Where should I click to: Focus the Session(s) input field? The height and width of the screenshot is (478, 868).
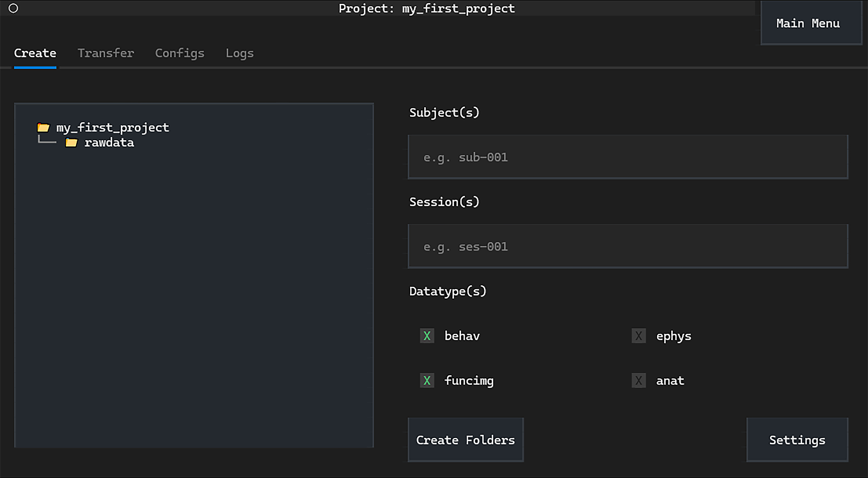point(628,247)
